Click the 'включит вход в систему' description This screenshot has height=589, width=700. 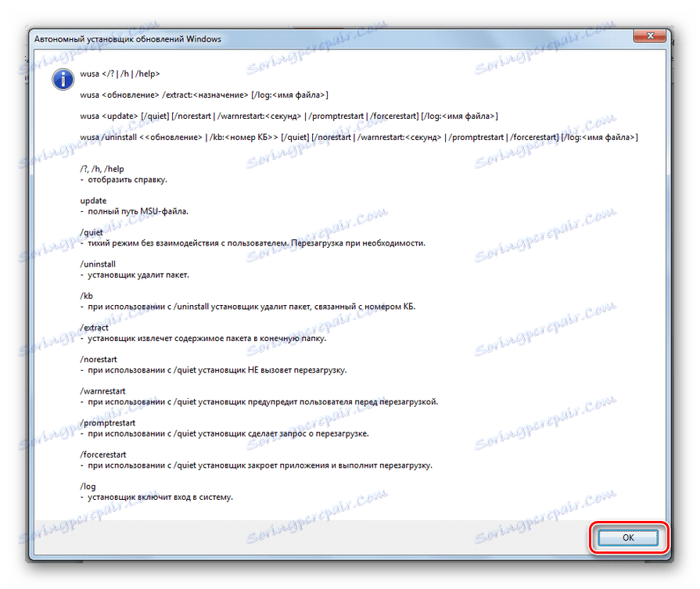tap(156, 497)
